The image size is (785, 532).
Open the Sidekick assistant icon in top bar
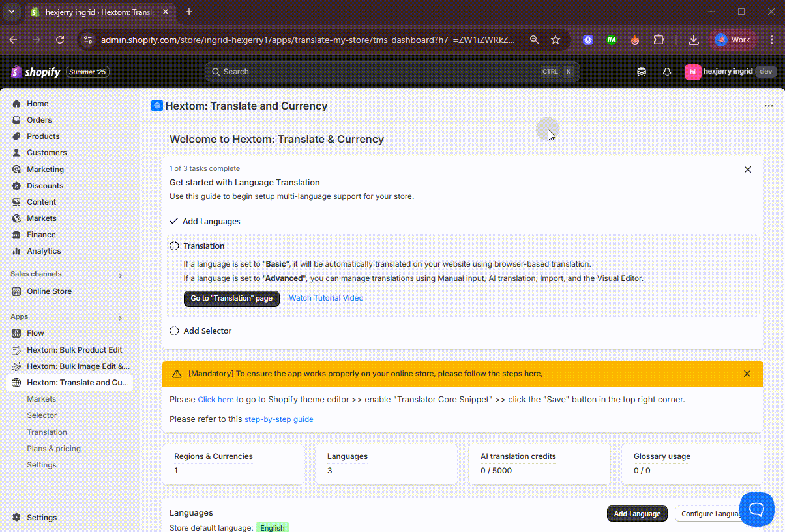(x=642, y=72)
